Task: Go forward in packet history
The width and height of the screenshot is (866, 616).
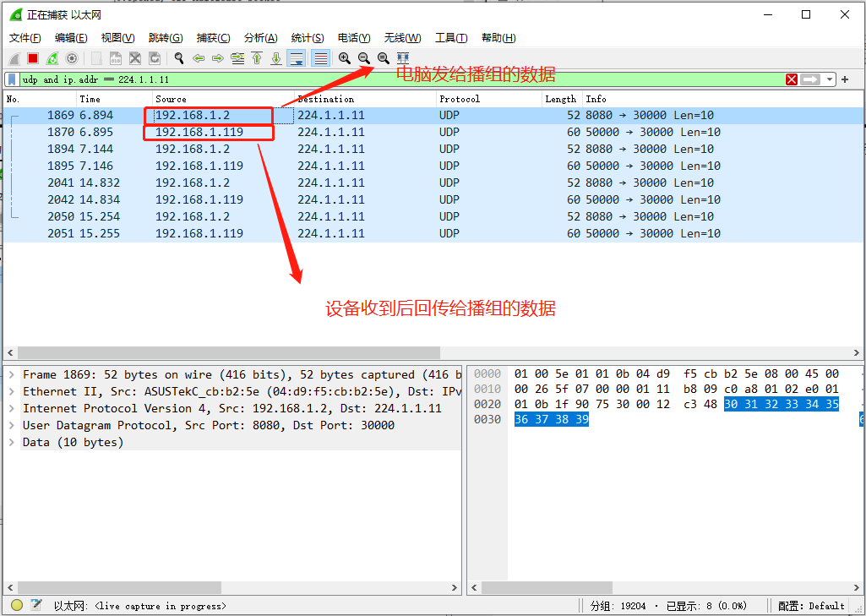Action: point(218,58)
